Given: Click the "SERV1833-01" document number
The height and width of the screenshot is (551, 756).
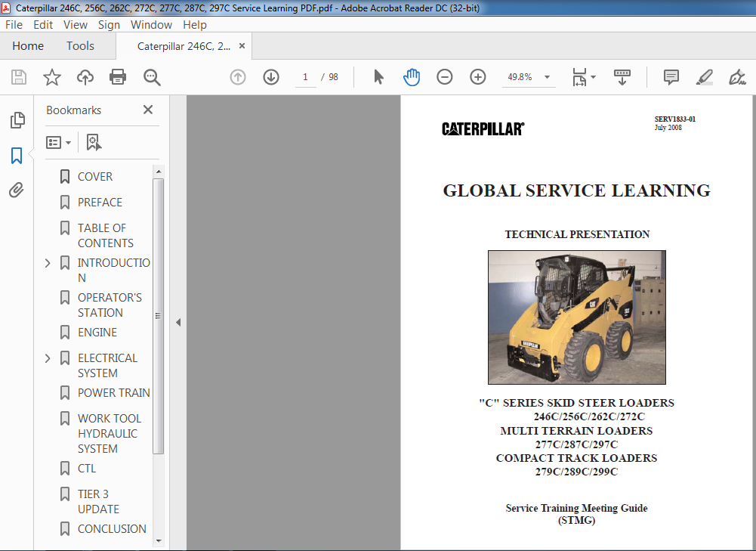Looking at the screenshot, I should pos(675,119).
